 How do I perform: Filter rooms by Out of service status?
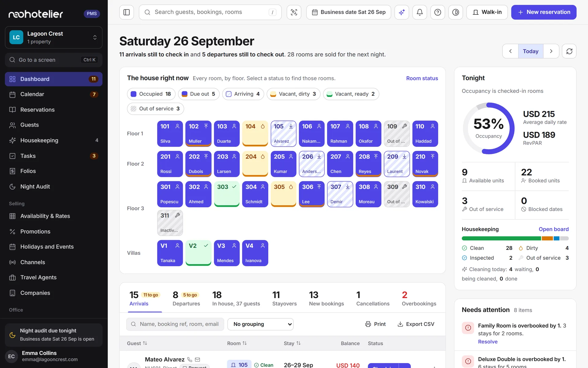click(155, 109)
